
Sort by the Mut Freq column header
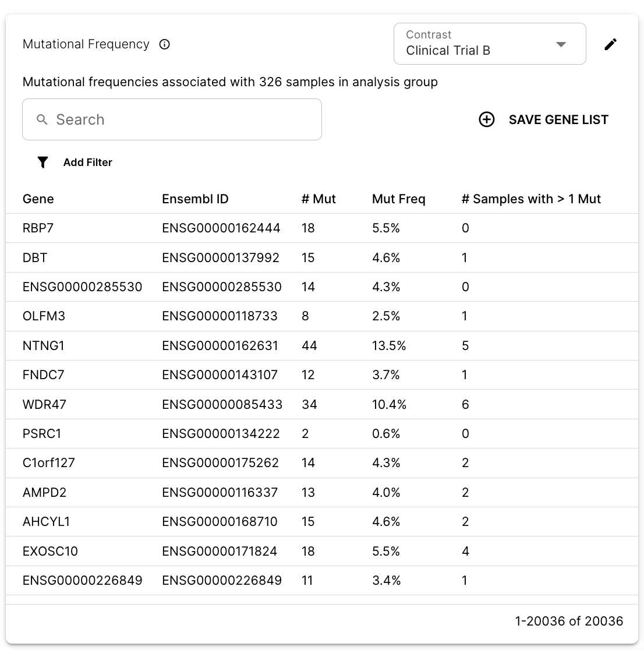pyautogui.click(x=398, y=199)
